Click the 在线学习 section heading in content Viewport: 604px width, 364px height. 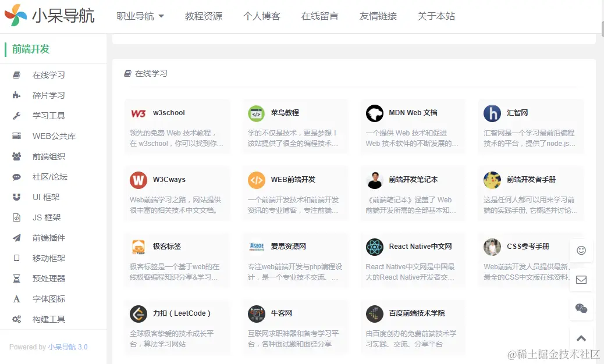(151, 73)
